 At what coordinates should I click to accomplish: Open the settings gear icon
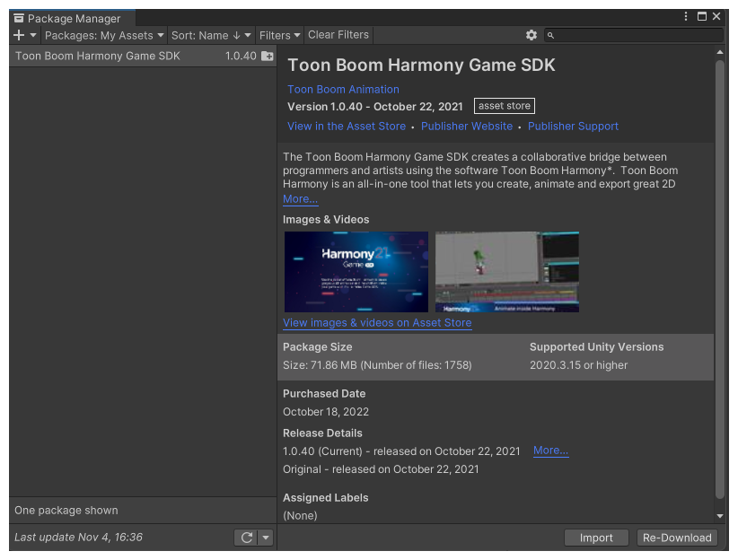(x=532, y=35)
